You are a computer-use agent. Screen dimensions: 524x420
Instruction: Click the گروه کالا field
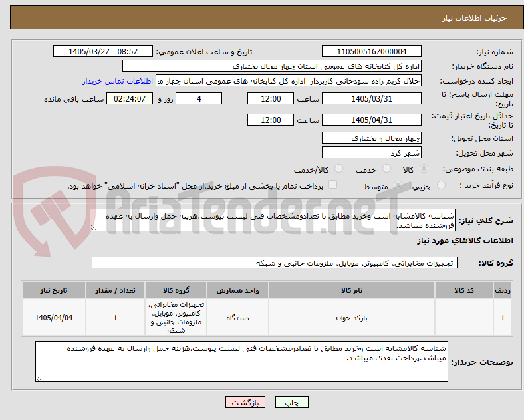(275, 262)
